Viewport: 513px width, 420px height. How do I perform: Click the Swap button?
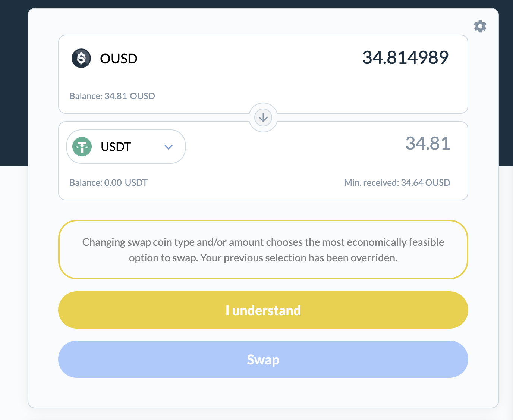263,359
